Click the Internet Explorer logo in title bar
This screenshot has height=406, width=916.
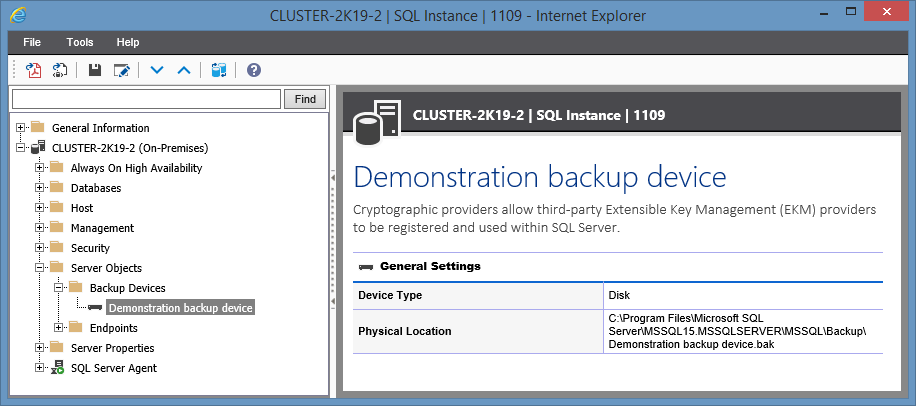point(18,15)
